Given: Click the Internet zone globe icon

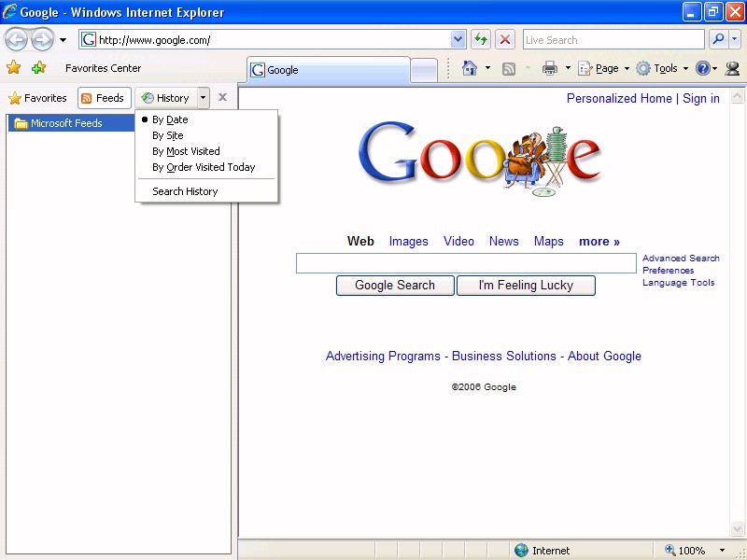Looking at the screenshot, I should 522,551.
